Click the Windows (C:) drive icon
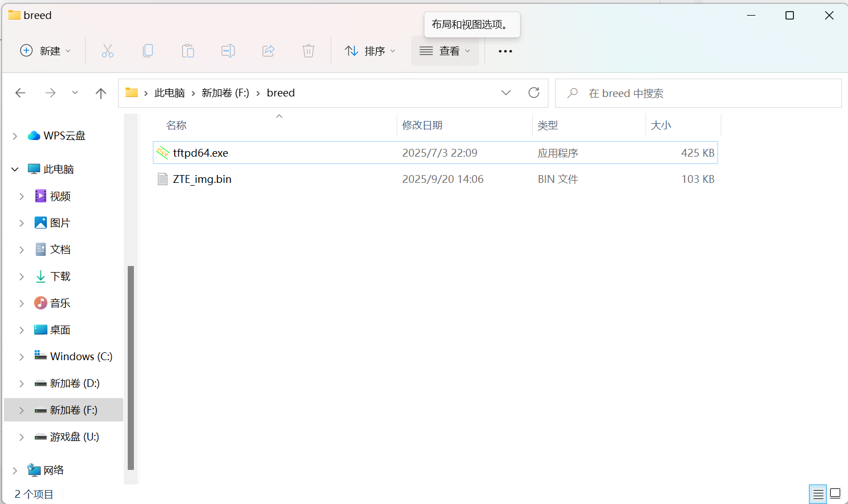The width and height of the screenshot is (848, 504). tap(41, 356)
